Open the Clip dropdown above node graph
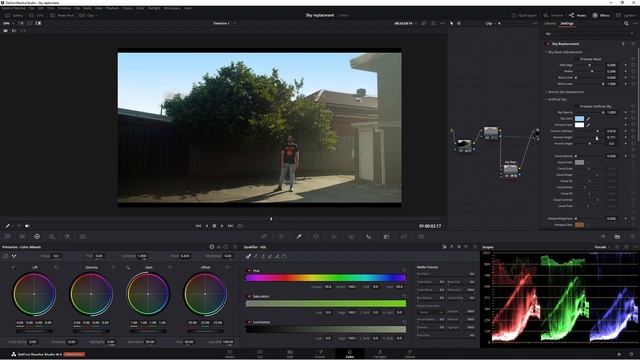 [491, 24]
